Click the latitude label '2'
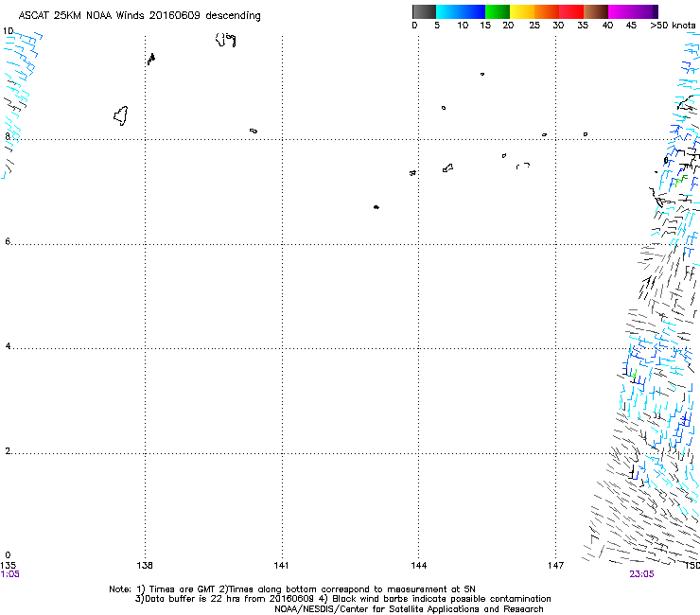This screenshot has height=615, width=700. (x=8, y=451)
